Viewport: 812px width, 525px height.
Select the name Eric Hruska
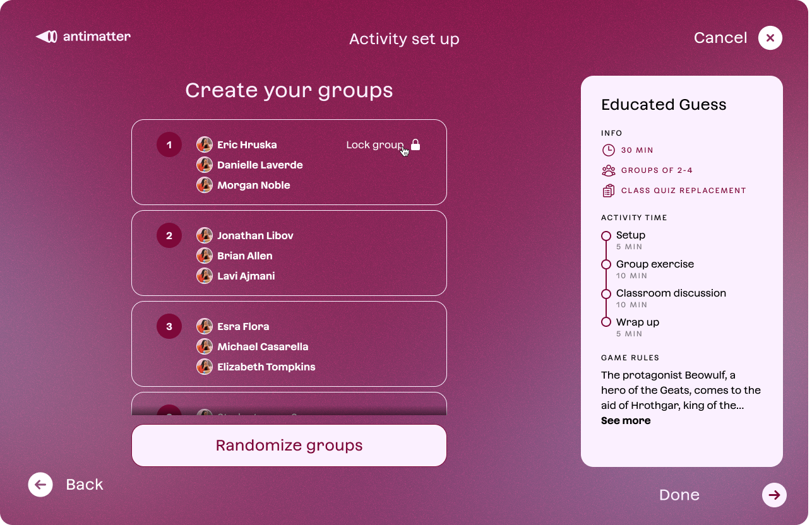[247, 145]
